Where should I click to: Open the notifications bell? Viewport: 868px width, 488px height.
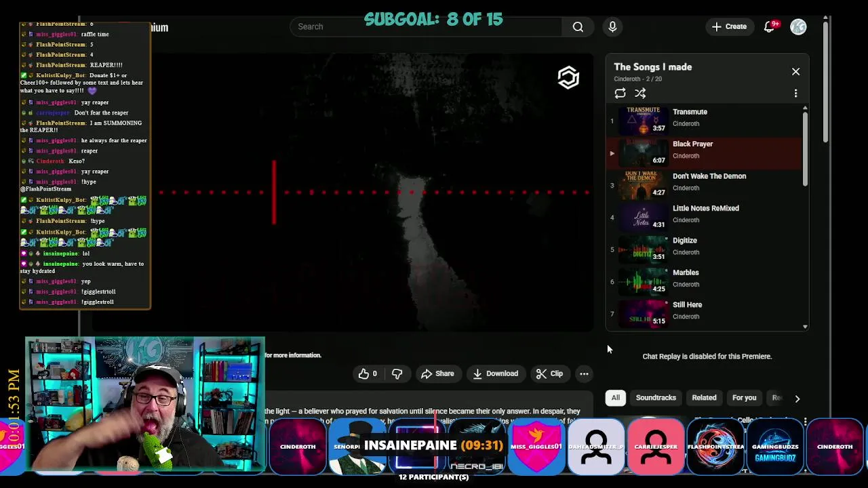click(x=770, y=26)
